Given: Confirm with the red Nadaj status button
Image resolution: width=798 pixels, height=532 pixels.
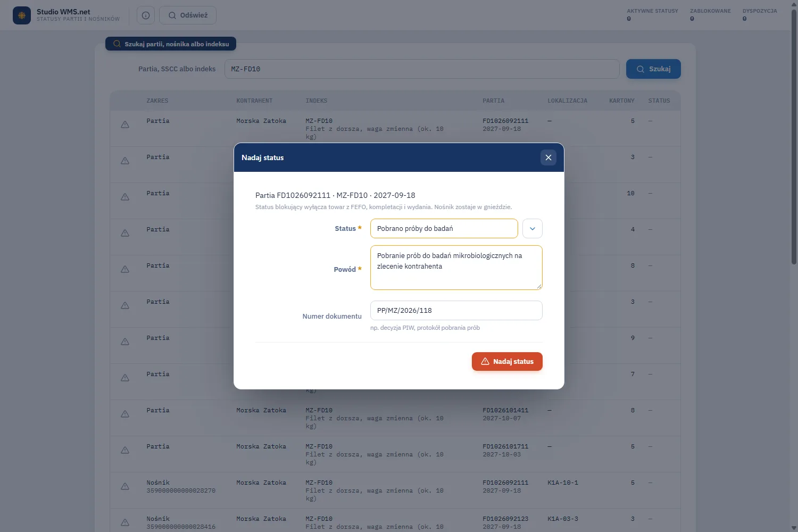Looking at the screenshot, I should pyautogui.click(x=507, y=362).
